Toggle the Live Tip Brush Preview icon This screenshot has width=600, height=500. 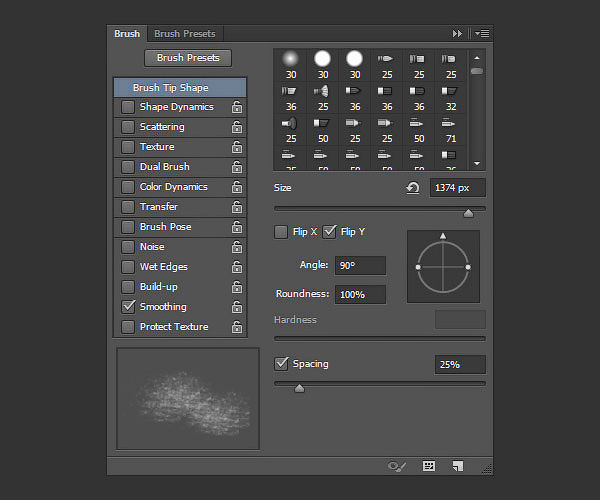pos(396,466)
